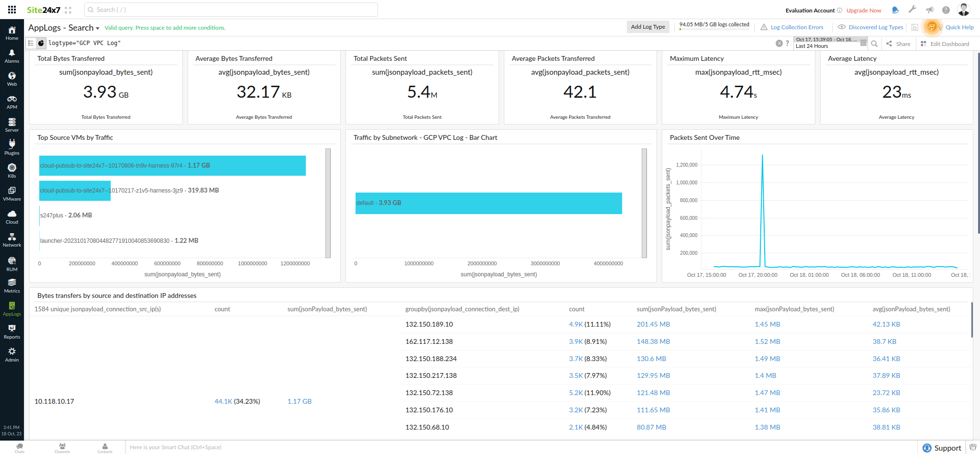This screenshot has height=454, width=980.
Task: Open the Network section in sidebar
Action: (x=12, y=239)
